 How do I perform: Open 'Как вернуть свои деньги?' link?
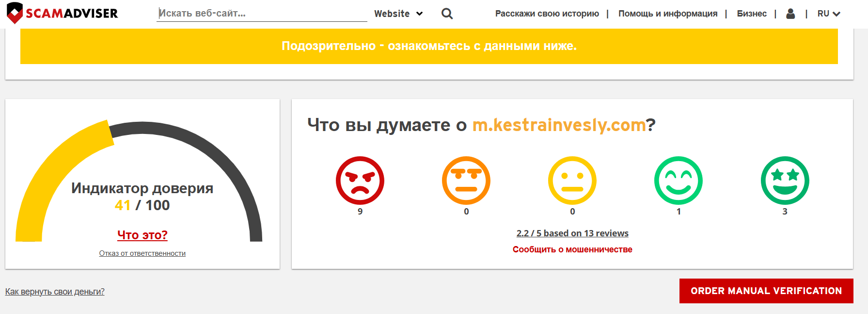coord(55,292)
